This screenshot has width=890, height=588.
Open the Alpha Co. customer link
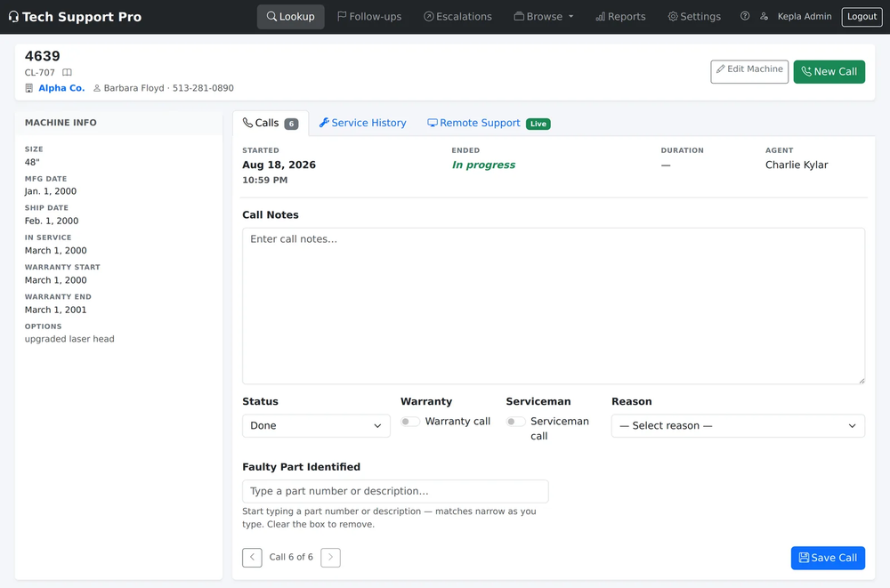coord(61,88)
